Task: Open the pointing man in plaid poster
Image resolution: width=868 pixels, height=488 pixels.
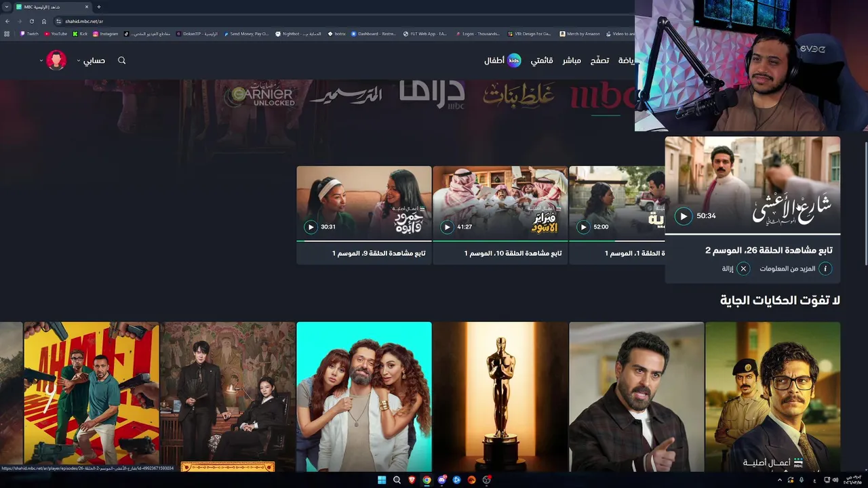Action: 637,396
